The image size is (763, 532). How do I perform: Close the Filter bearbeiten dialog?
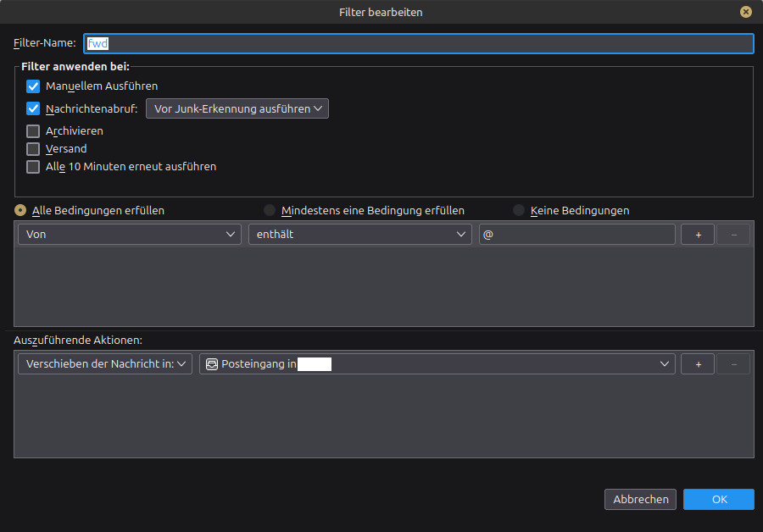coord(745,12)
